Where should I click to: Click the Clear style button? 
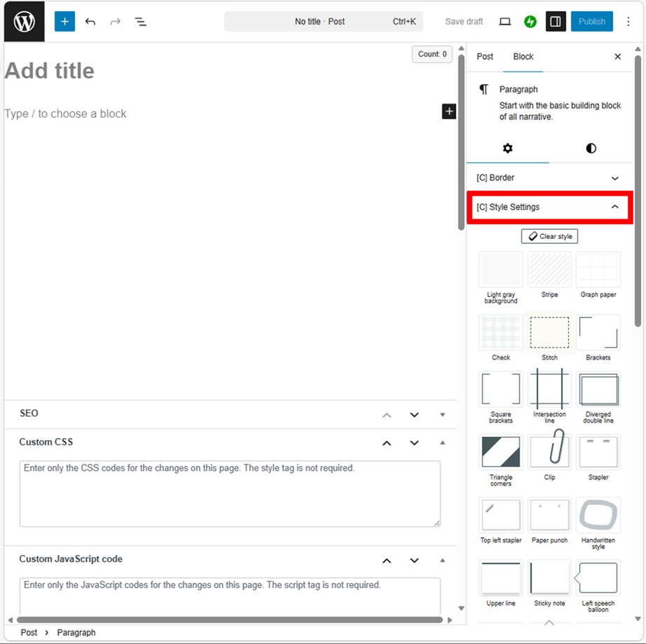(549, 237)
